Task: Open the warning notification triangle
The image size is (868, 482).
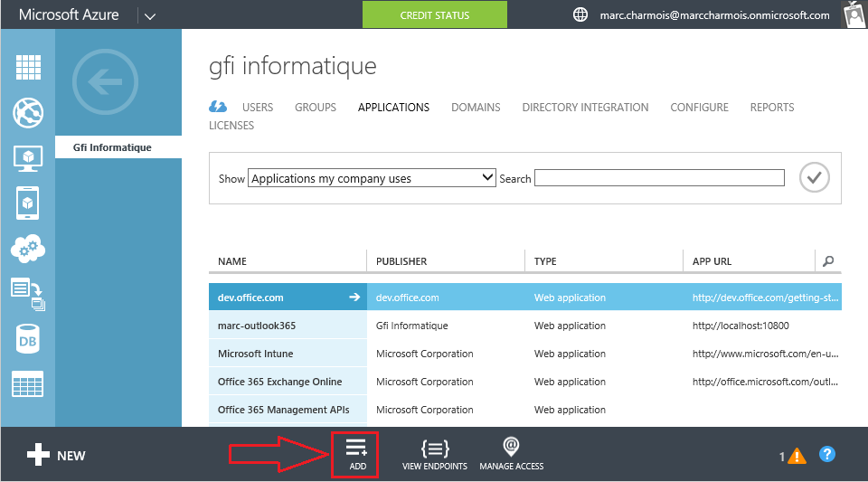Action: pos(797,456)
